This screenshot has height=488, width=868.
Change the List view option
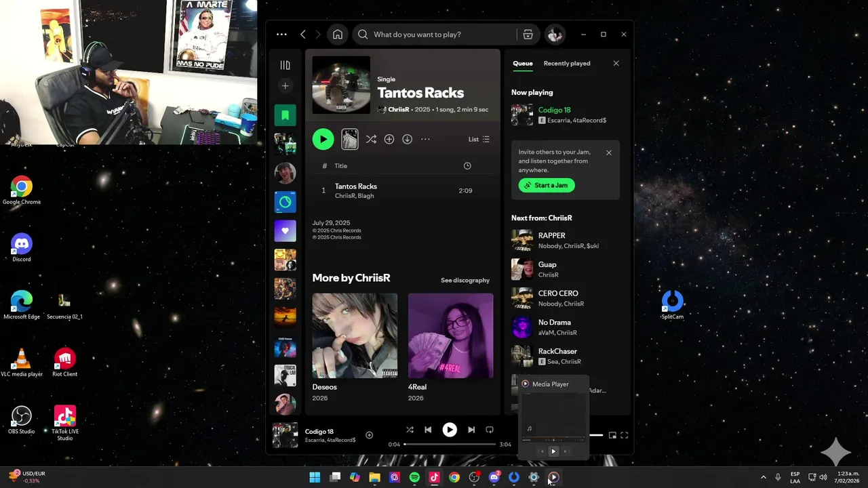pyautogui.click(x=479, y=139)
